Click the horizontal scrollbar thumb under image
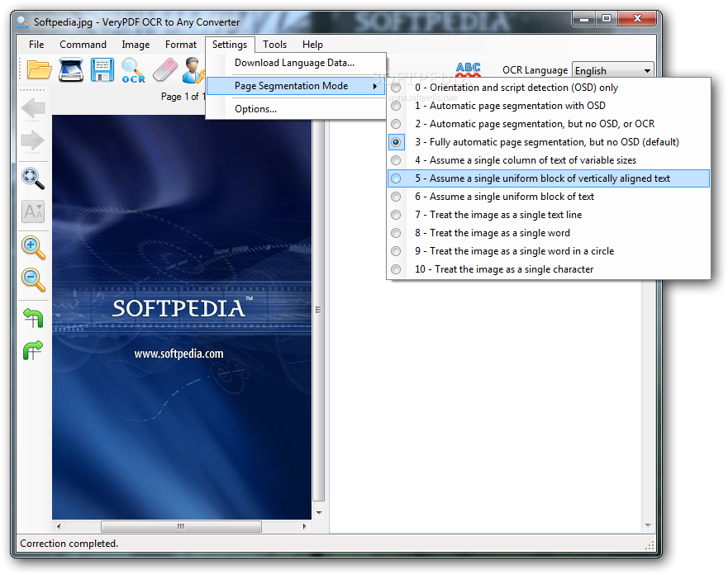 coord(181,526)
